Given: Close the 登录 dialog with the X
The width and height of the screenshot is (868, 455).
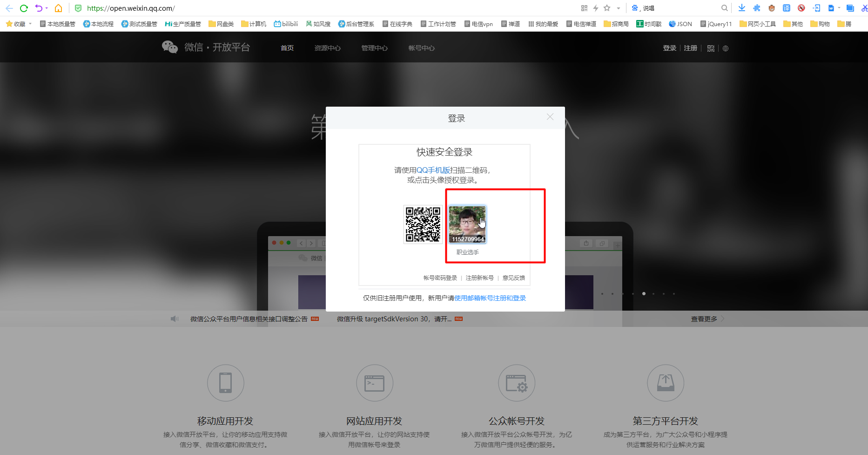Looking at the screenshot, I should (x=550, y=117).
